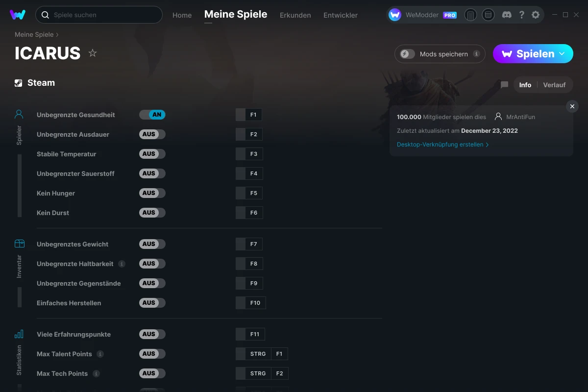Click info icon next to Max Talent Points

[100, 354]
